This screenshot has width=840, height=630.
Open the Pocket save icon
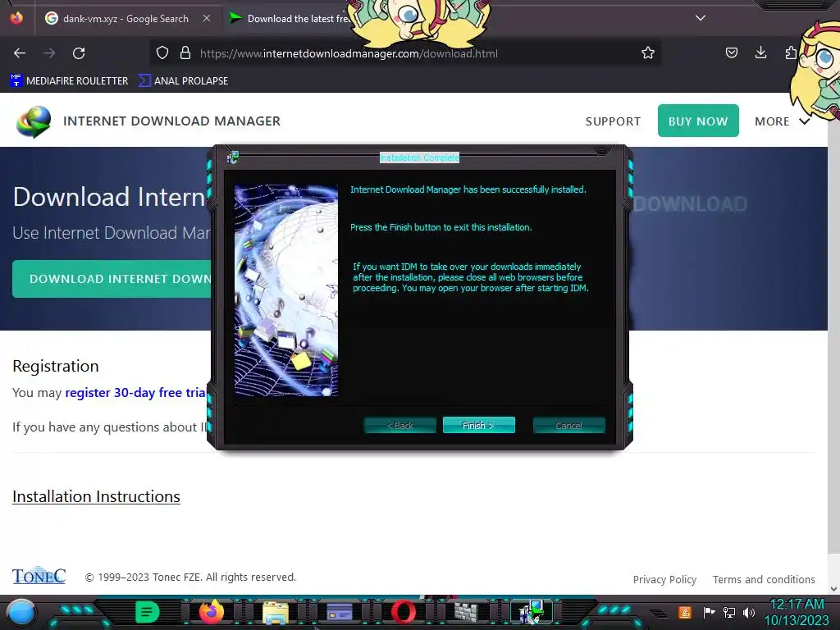point(731,53)
